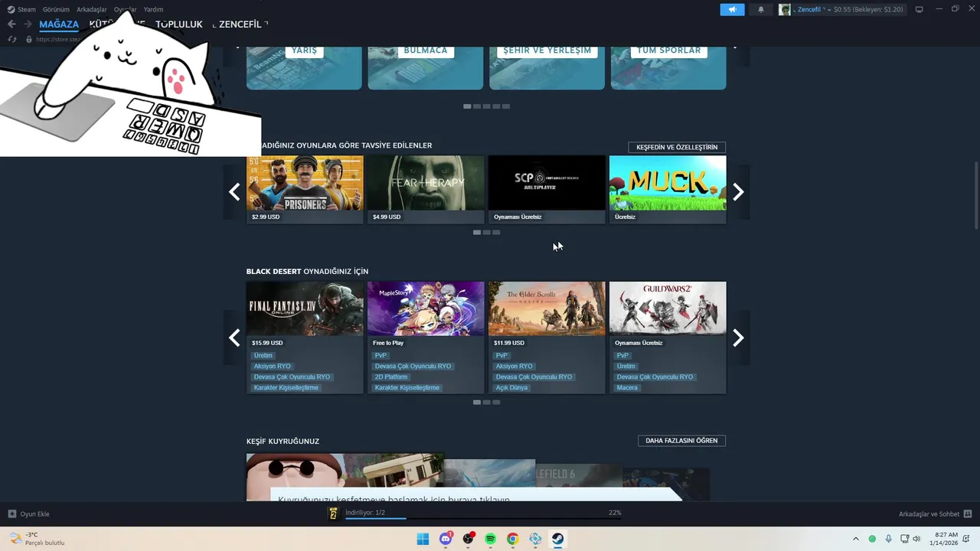Expand the Zencefil account dropdown
980x551 pixels.
(x=829, y=9)
